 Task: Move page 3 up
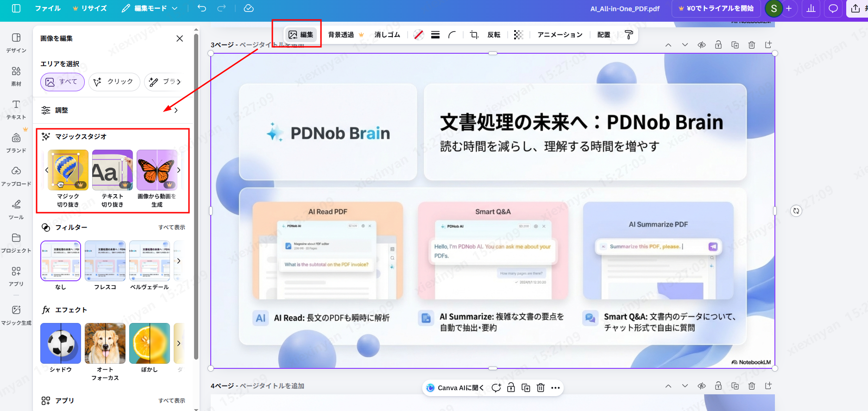pyautogui.click(x=668, y=45)
